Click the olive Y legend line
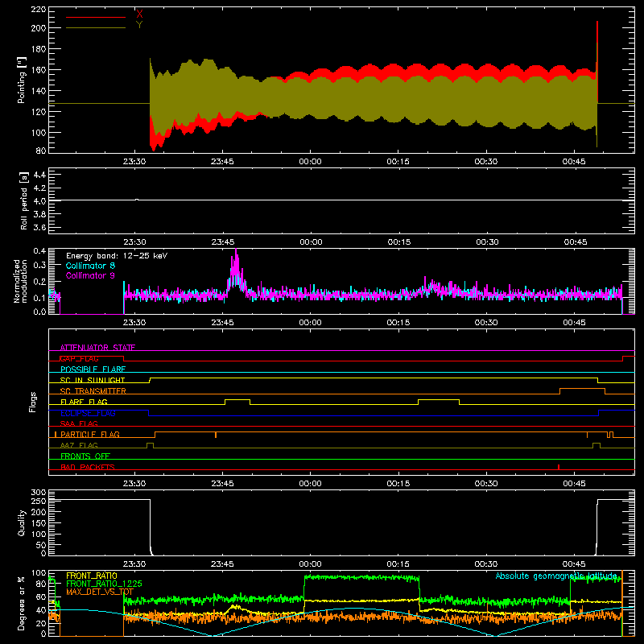 (x=96, y=27)
